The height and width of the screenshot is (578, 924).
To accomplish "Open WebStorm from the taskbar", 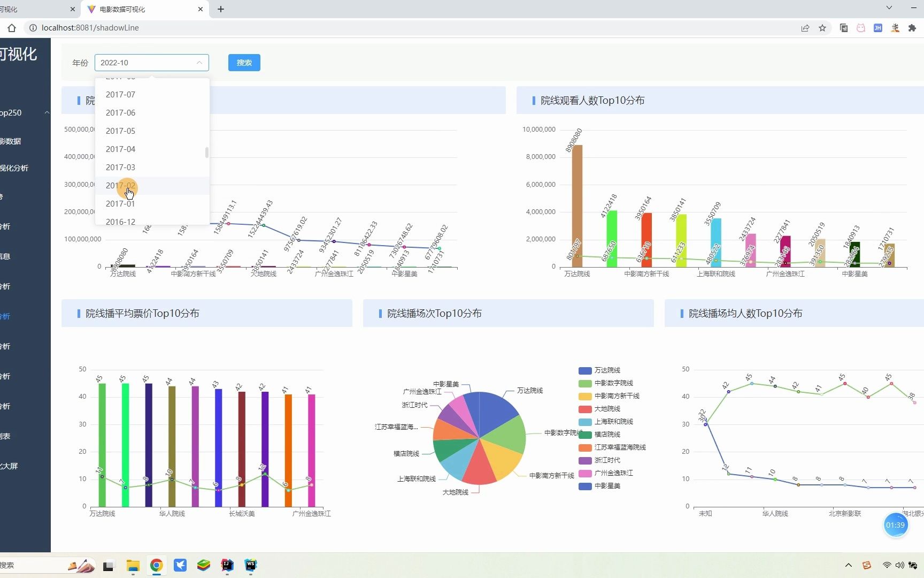I will pyautogui.click(x=251, y=565).
